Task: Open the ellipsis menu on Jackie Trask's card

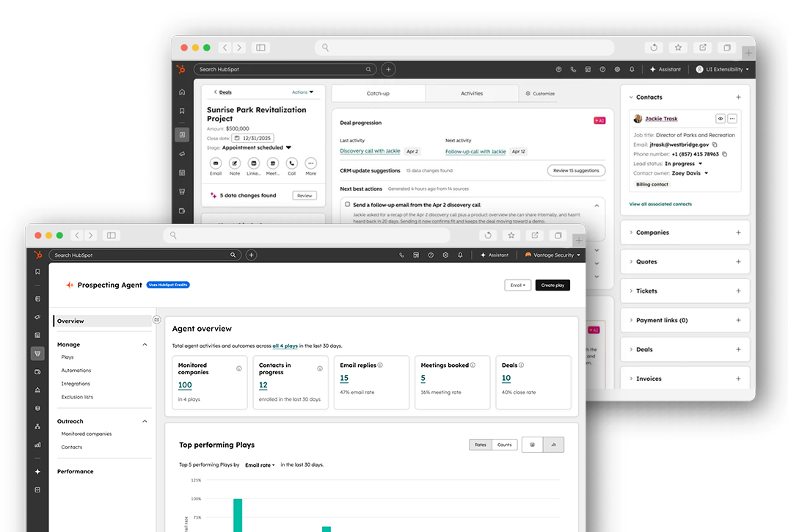Action: pyautogui.click(x=732, y=119)
